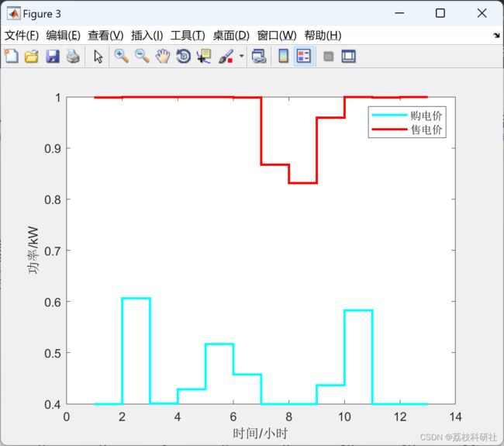Click the New Figure toolbar icon

tap(12, 57)
